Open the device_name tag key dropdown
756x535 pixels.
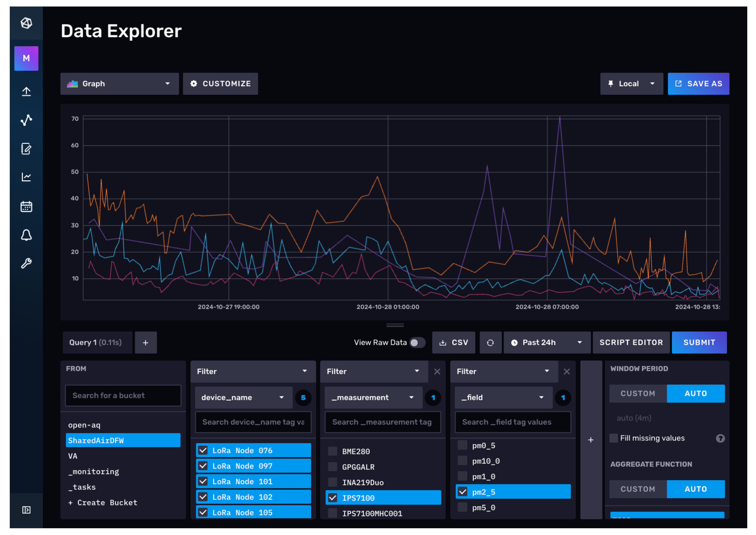pyautogui.click(x=244, y=398)
